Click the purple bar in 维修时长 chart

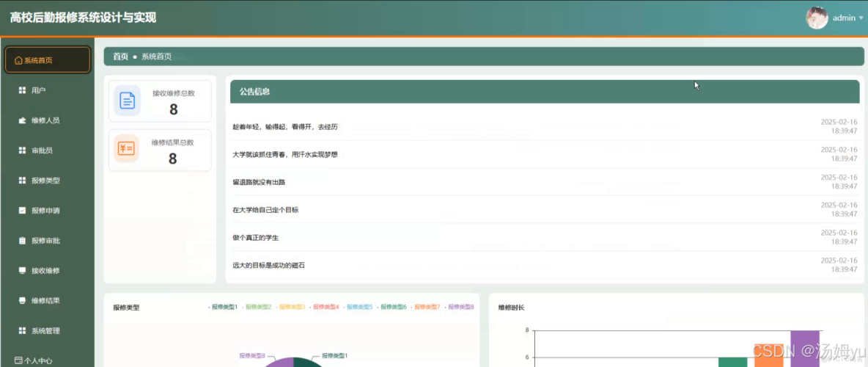(805, 348)
